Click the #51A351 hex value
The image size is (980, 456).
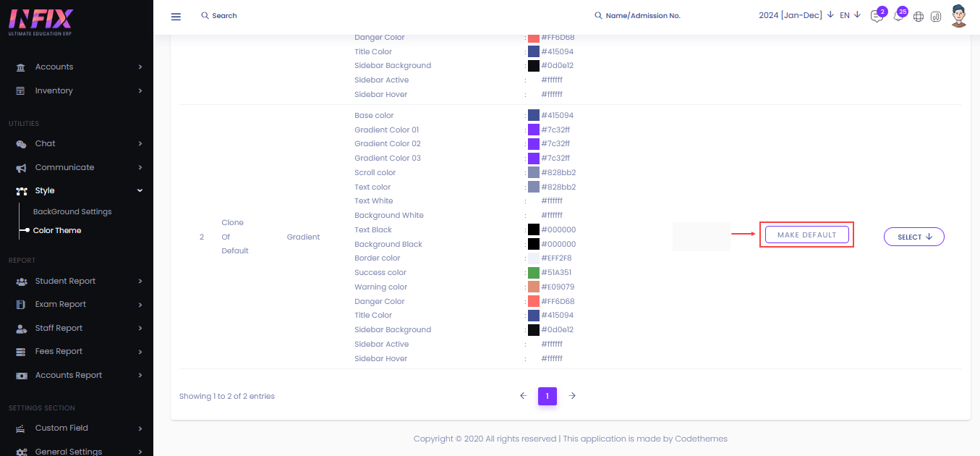pyautogui.click(x=558, y=272)
